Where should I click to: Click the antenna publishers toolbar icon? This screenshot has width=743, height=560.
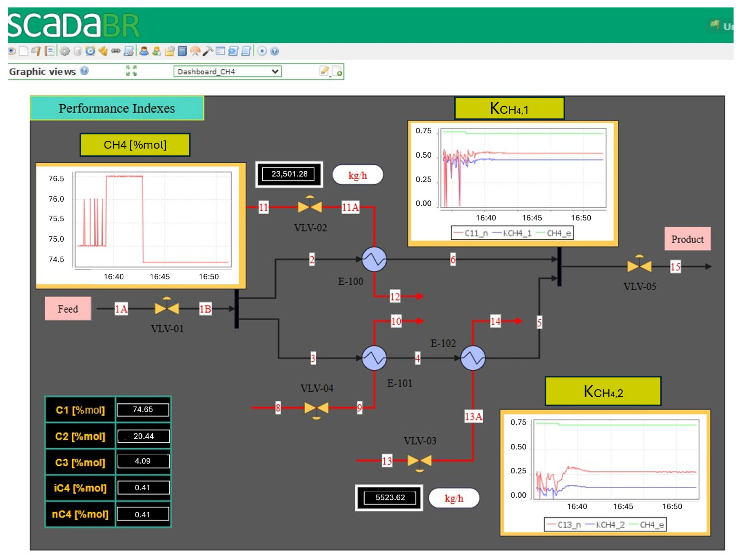[x=195, y=51]
